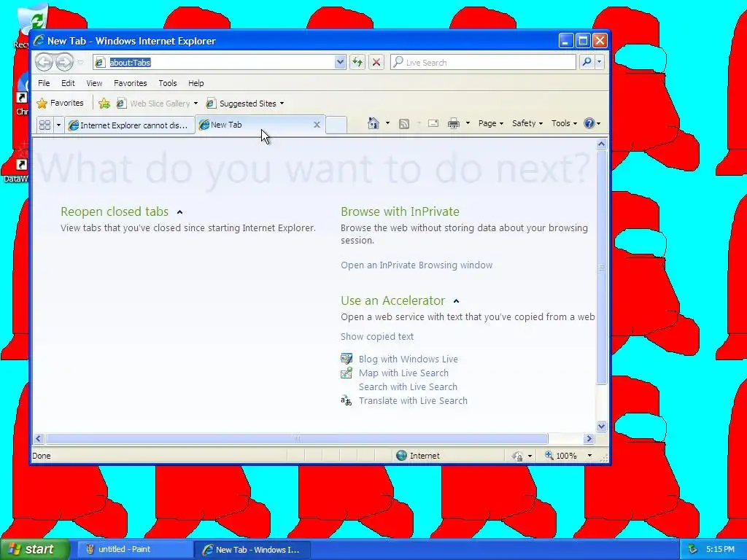Screen dimensions: 747x560
Task: Click the vertical scrollbar down arrow
Action: pos(601,426)
